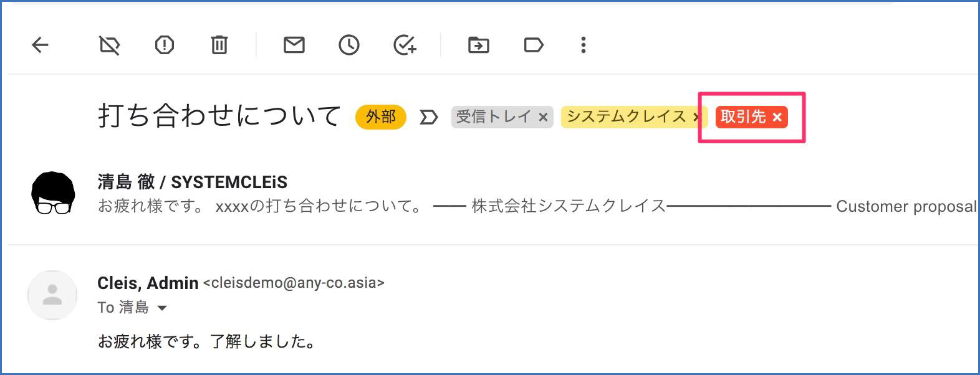The height and width of the screenshot is (375, 980).
Task: Open the More options three-dot menu
Action: coord(584,45)
